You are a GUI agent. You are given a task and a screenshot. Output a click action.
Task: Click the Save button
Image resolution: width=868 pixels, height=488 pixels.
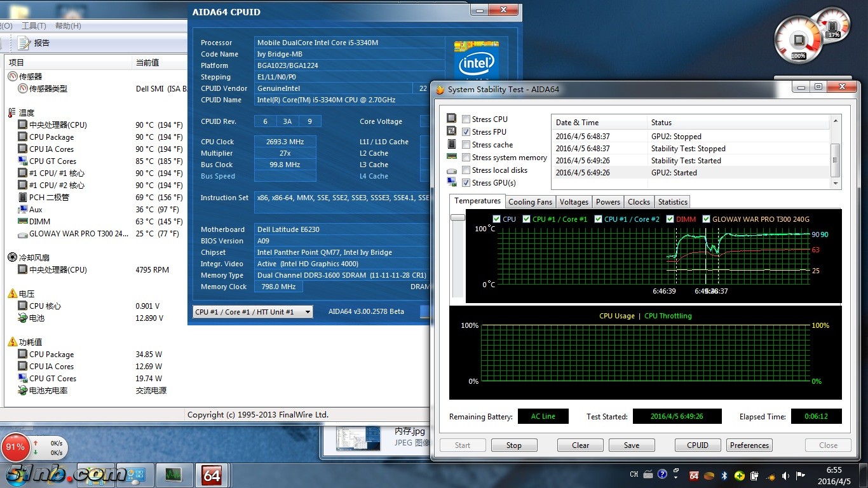click(x=632, y=445)
